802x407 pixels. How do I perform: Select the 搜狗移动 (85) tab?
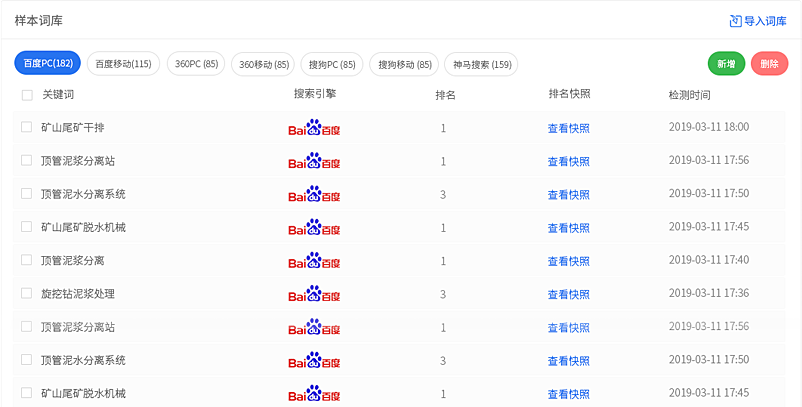pos(404,64)
